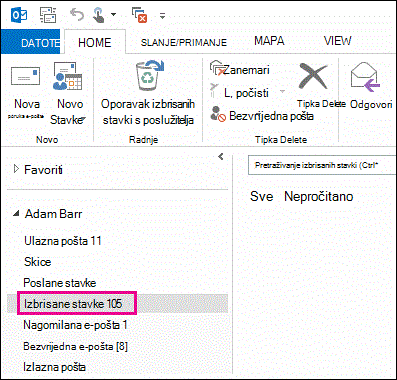Click the Send/Receive All Folders quick access icon
Screen dimensions: 397x380
[48, 15]
